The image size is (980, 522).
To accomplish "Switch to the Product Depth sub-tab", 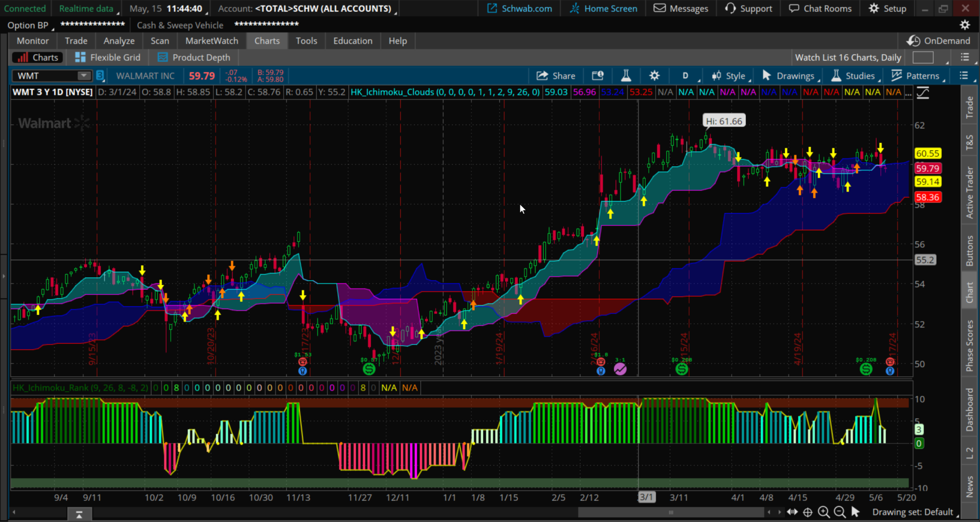I will click(x=194, y=57).
